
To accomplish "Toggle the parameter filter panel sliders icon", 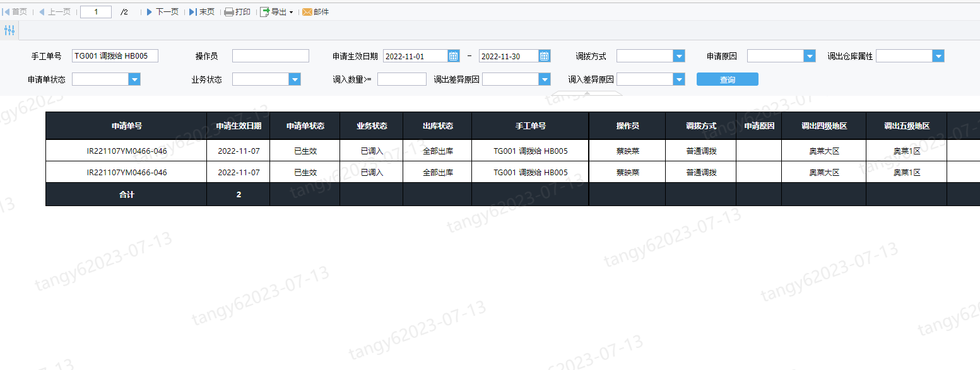I will (9, 30).
